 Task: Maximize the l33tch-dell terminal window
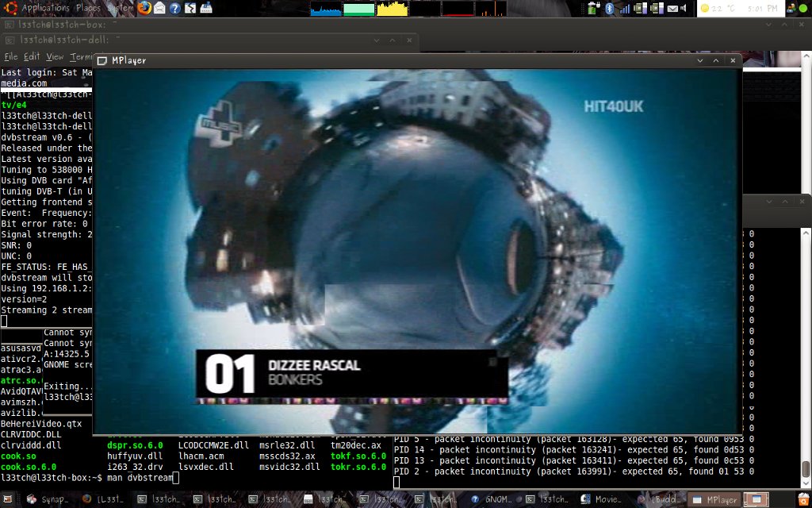pos(393,40)
